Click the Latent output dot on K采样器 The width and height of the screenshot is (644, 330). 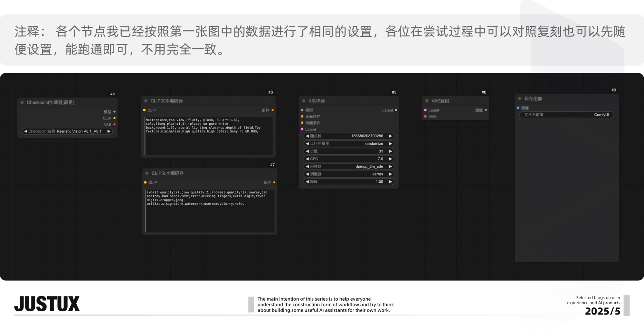(396, 110)
